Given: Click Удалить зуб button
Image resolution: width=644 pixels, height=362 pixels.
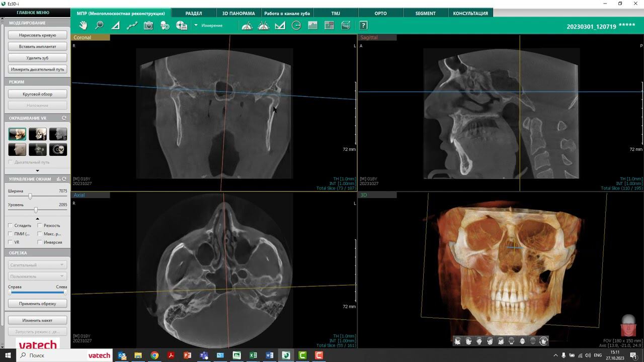Looking at the screenshot, I should pyautogui.click(x=37, y=58).
